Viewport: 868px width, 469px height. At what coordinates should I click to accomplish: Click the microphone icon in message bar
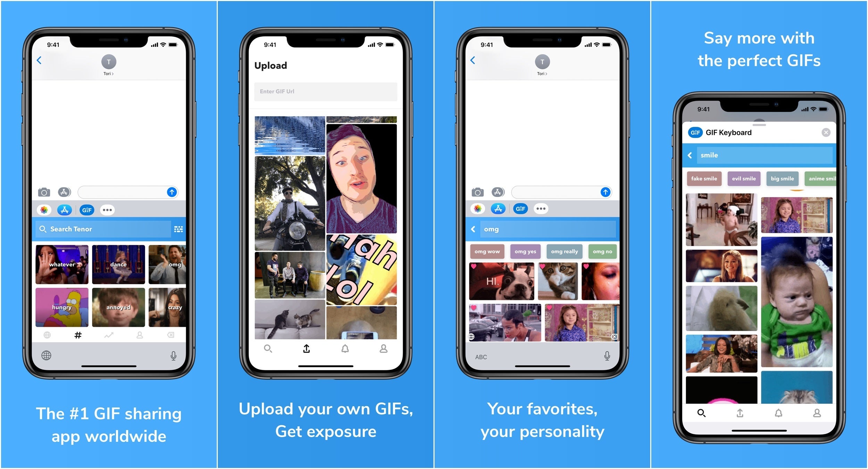coord(178,354)
